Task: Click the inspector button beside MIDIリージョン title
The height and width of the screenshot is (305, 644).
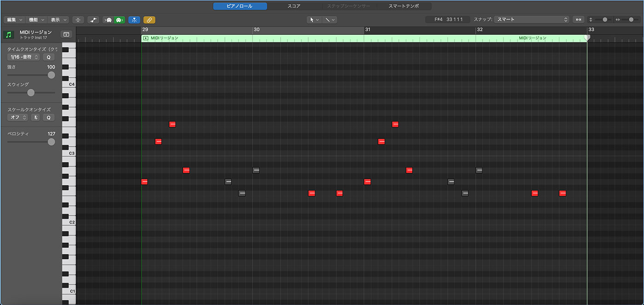Action: pos(66,35)
